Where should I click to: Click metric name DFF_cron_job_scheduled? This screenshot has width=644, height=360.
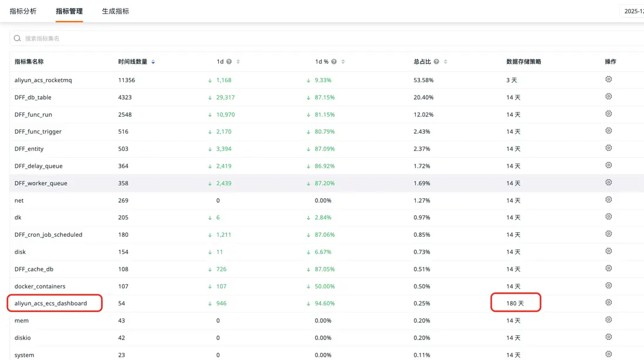pos(49,235)
